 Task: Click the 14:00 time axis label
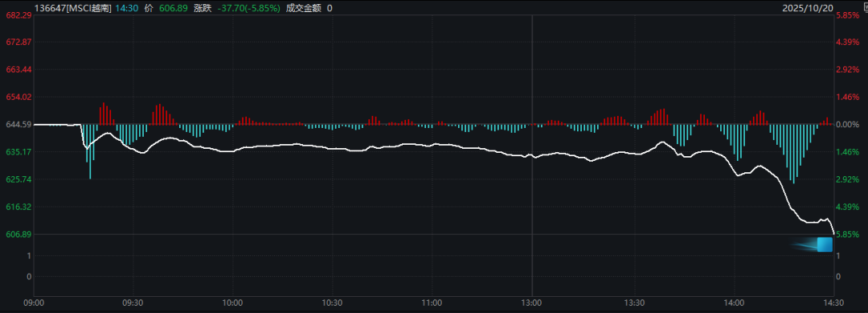point(734,303)
